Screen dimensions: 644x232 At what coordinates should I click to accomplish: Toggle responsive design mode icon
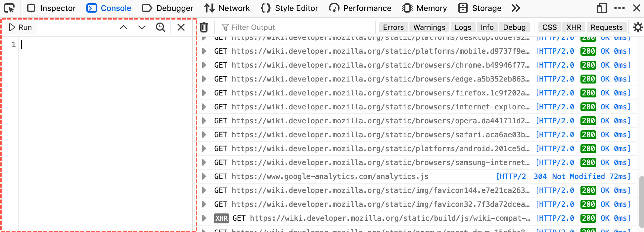pos(602,8)
